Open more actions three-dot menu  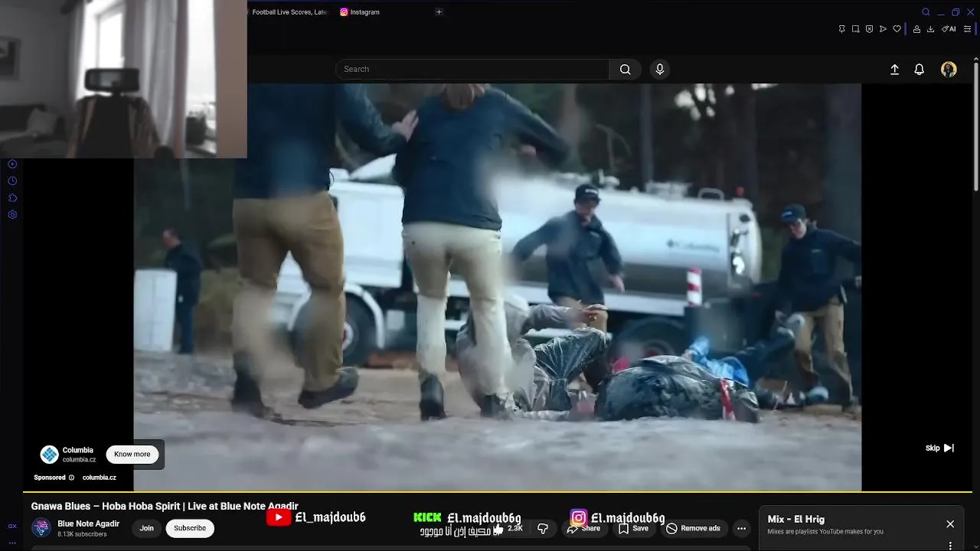point(741,528)
